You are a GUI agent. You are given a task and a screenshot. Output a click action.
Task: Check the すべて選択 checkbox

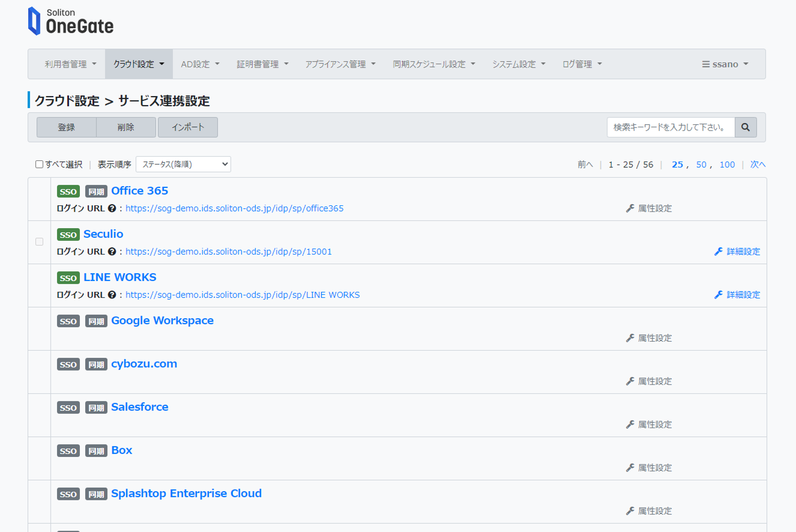tap(40, 164)
